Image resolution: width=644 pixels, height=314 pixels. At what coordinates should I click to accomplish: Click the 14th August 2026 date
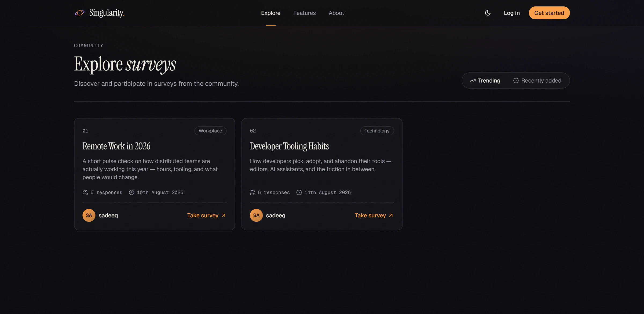click(x=327, y=192)
